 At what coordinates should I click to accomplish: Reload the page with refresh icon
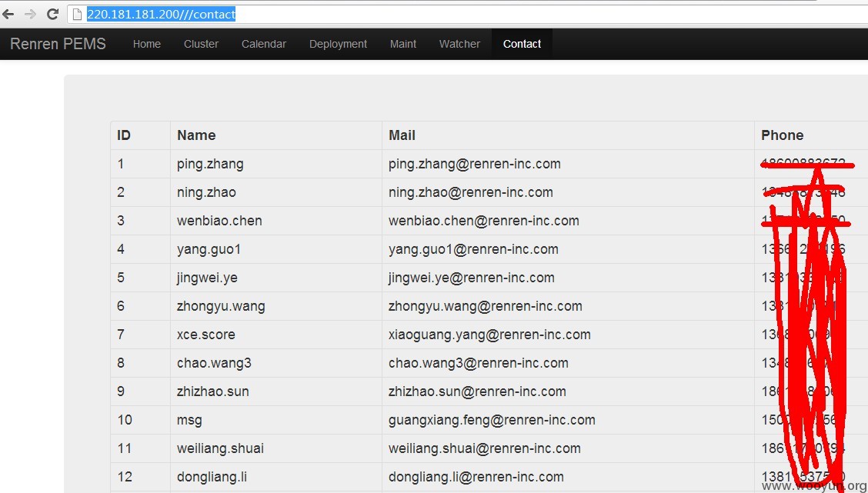pyautogui.click(x=52, y=15)
